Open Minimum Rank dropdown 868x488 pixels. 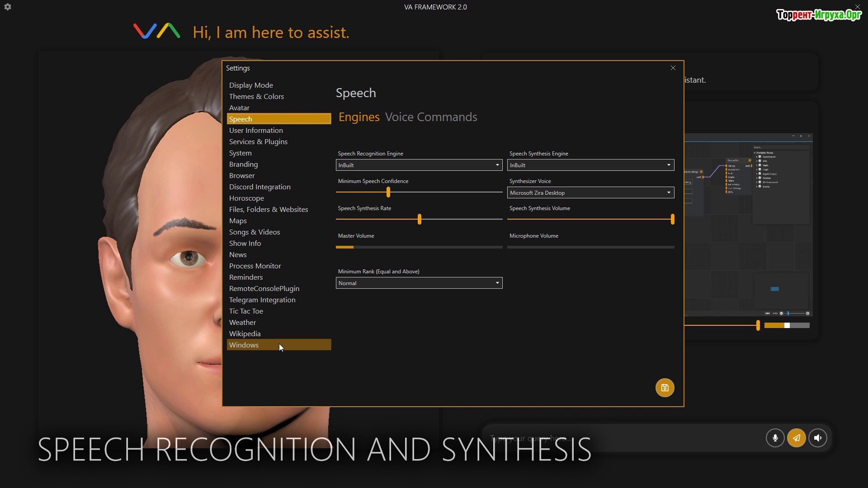419,283
